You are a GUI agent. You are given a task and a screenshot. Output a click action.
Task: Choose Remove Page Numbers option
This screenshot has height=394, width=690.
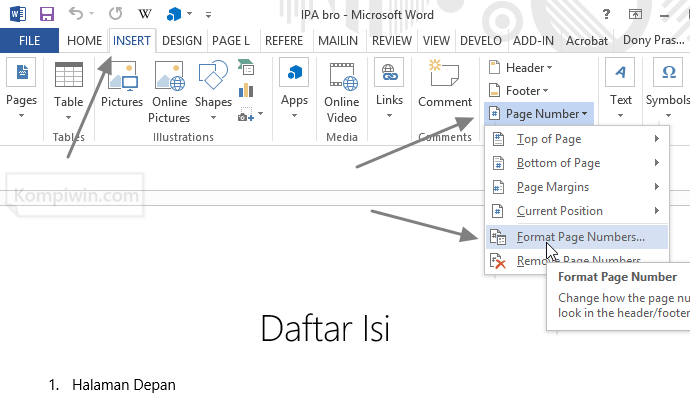click(577, 261)
